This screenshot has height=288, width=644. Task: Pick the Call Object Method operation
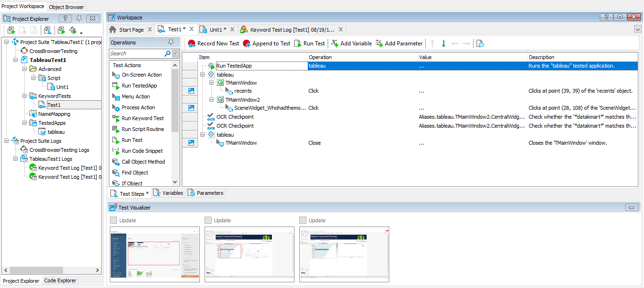click(143, 162)
